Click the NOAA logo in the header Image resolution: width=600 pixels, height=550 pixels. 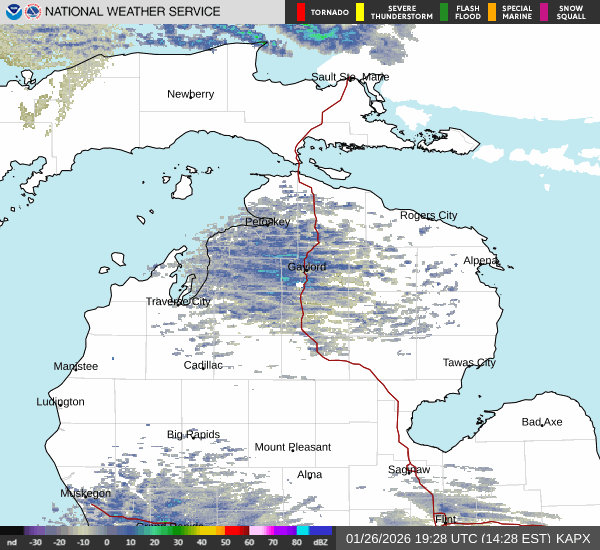point(12,12)
